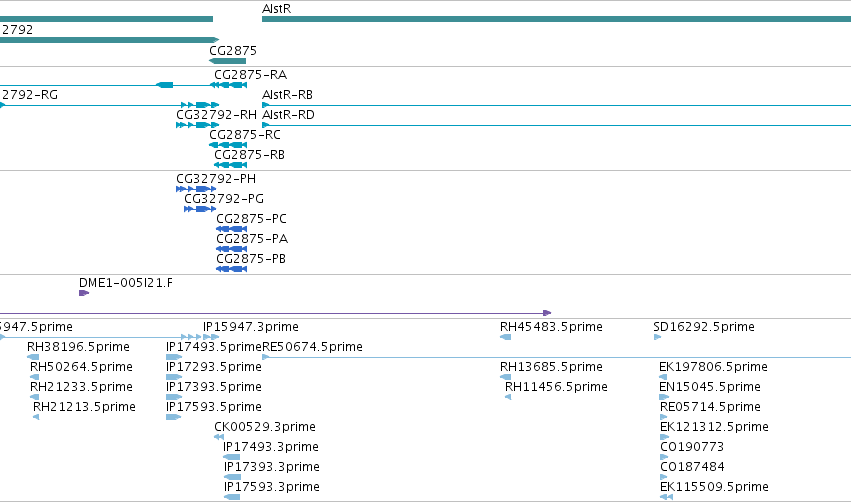
Task: Click the CG2875-PA protein label
Action: pyautogui.click(x=252, y=239)
